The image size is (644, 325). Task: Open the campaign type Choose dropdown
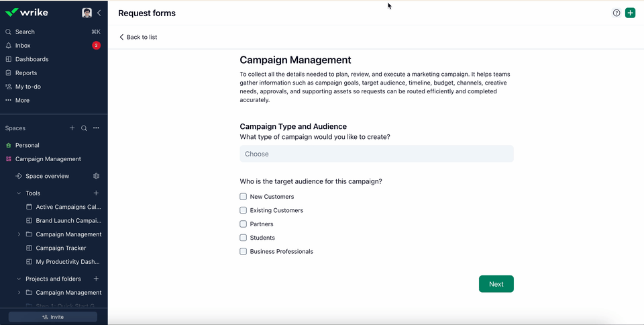[x=376, y=154]
